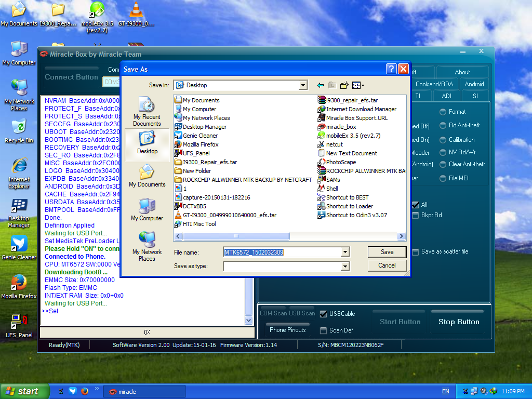Click the Up One Level folder icon

(332, 85)
